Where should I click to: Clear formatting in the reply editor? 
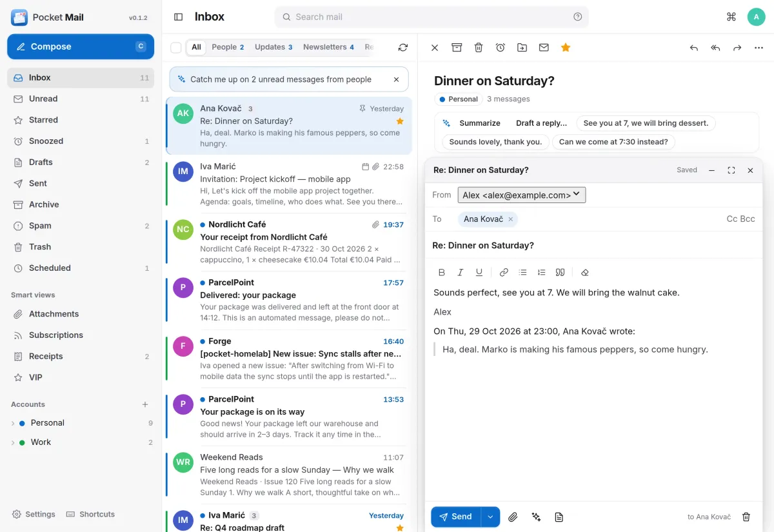(585, 272)
